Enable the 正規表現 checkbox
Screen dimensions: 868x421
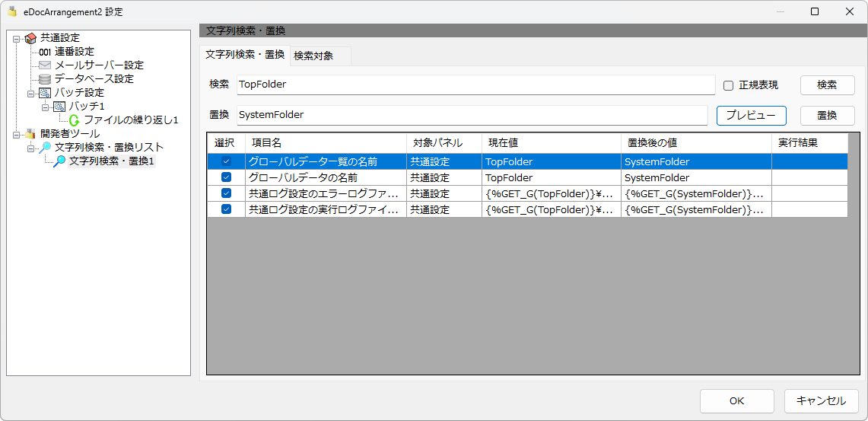729,85
